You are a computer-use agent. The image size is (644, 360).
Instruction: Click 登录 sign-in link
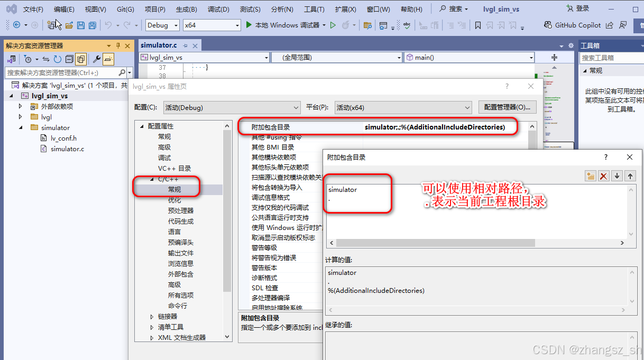tap(577, 8)
